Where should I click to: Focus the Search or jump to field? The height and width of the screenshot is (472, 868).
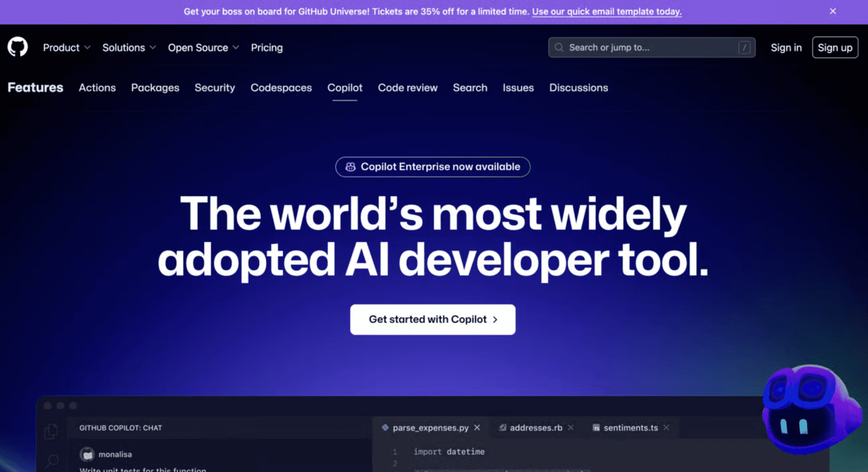coord(652,47)
